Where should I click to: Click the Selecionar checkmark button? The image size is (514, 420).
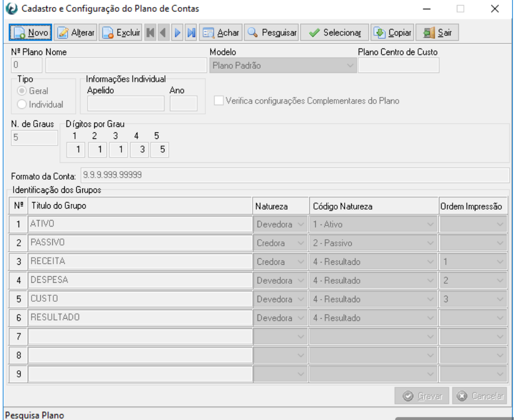tap(335, 33)
